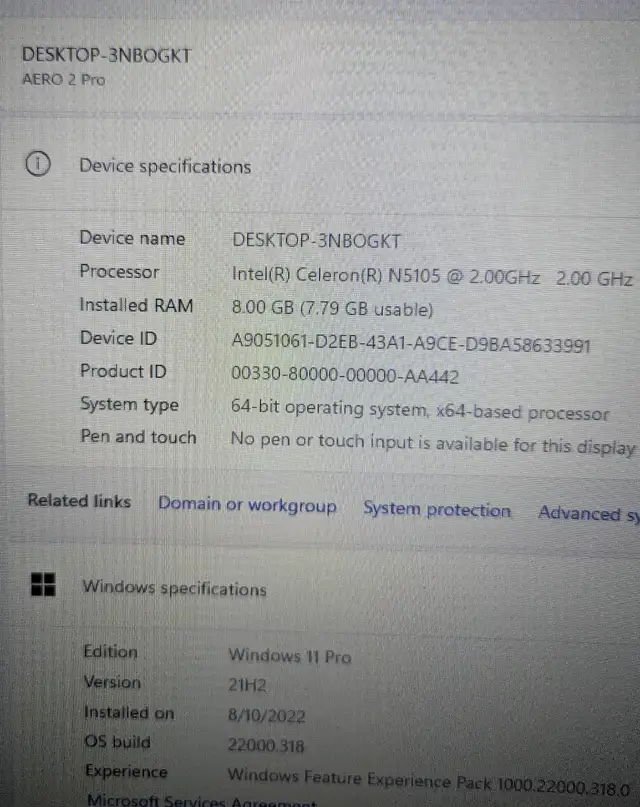Click the Related links label
Viewport: 640px width, 807px height.
coord(79,501)
